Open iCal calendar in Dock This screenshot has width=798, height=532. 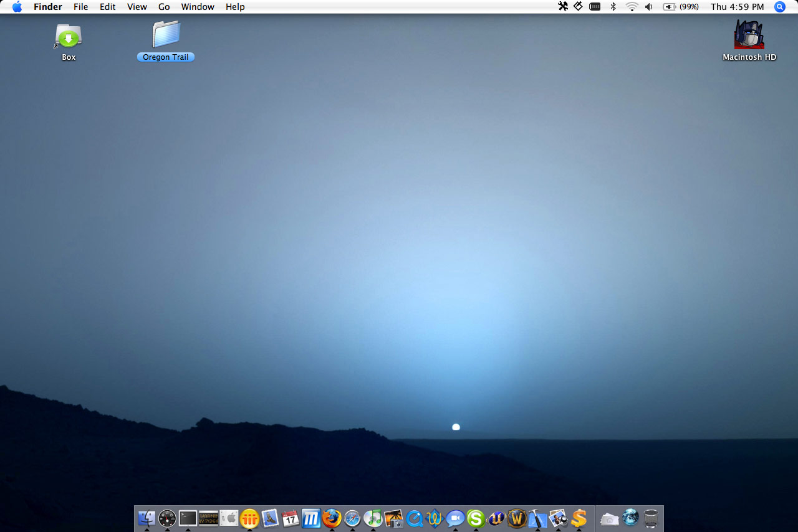pos(291,518)
